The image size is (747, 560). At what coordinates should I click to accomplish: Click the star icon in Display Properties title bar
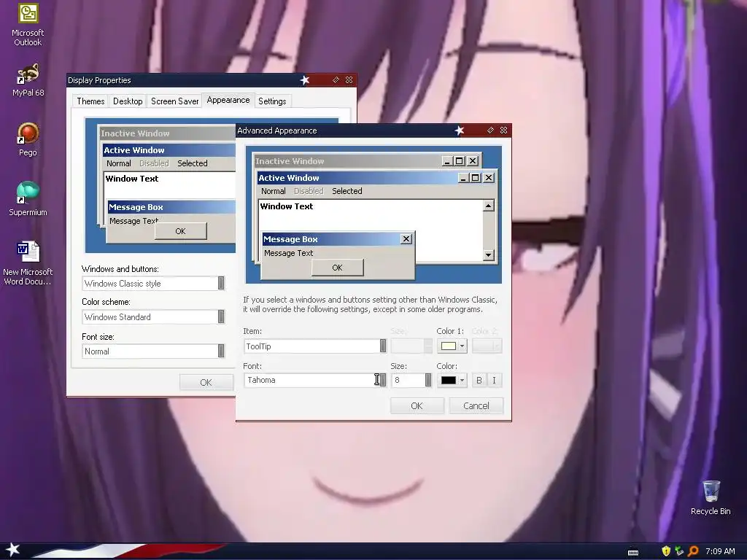tap(305, 80)
